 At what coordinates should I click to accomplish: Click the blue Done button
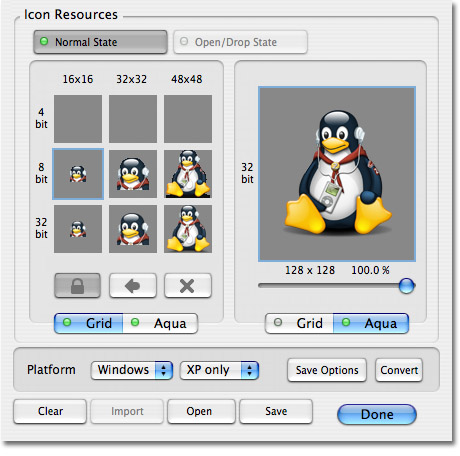coord(377,414)
